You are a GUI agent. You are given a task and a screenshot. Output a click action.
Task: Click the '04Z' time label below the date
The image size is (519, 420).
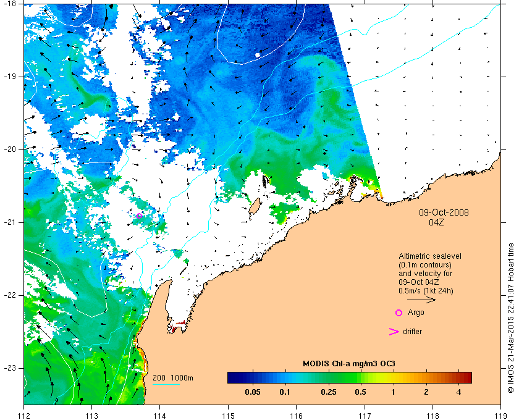[x=436, y=222]
